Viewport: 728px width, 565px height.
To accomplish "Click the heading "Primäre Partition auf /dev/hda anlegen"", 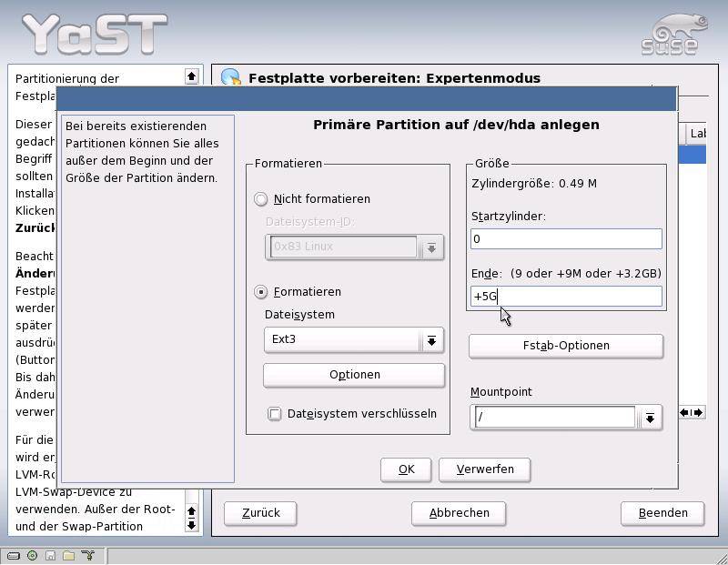I will click(456, 125).
